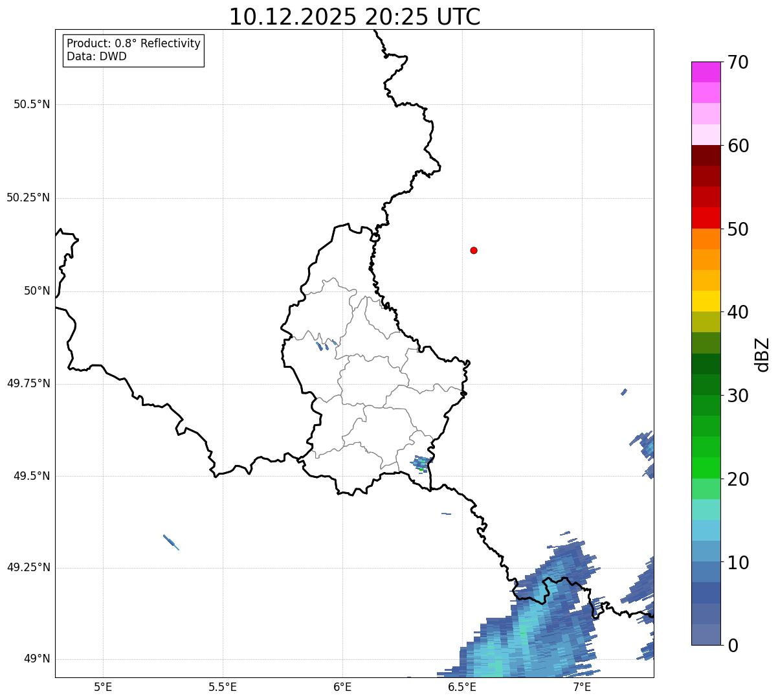Click the bright green colorbar segment above 20
778x700 pixels.
coord(706,468)
